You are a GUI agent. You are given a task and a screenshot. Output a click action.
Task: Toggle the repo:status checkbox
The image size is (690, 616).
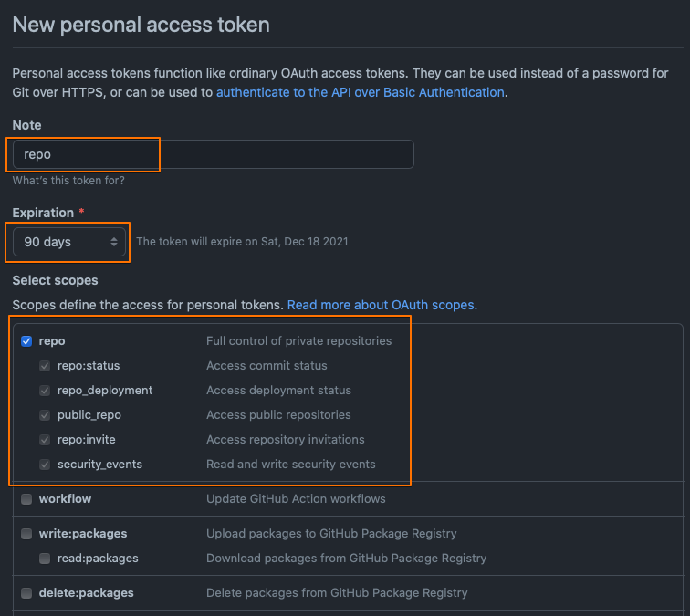pos(45,366)
